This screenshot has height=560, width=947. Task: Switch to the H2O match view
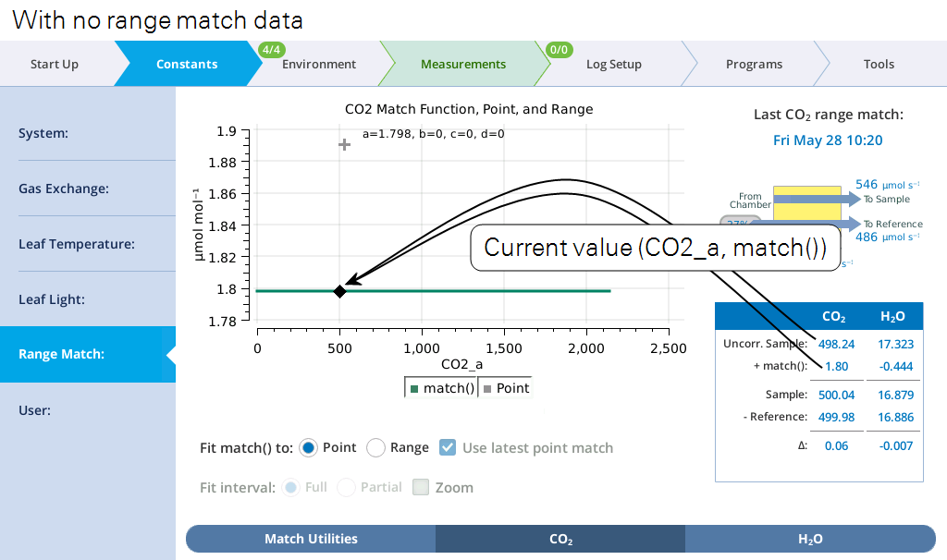[x=810, y=539]
